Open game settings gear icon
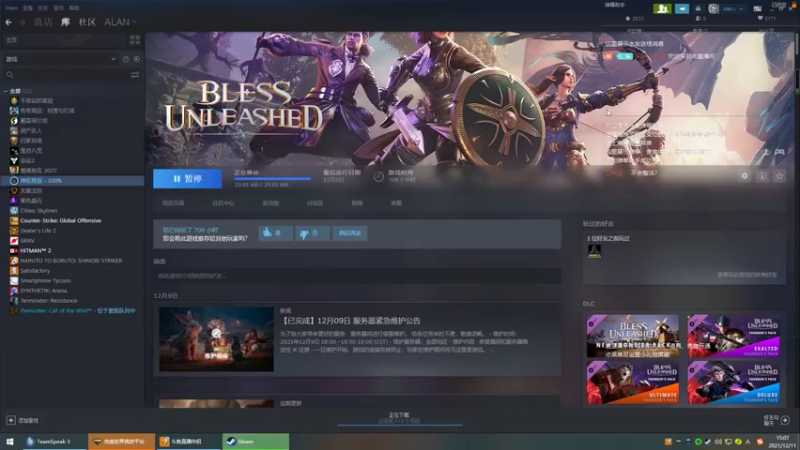Image resolution: width=800 pixels, height=450 pixels. click(744, 176)
